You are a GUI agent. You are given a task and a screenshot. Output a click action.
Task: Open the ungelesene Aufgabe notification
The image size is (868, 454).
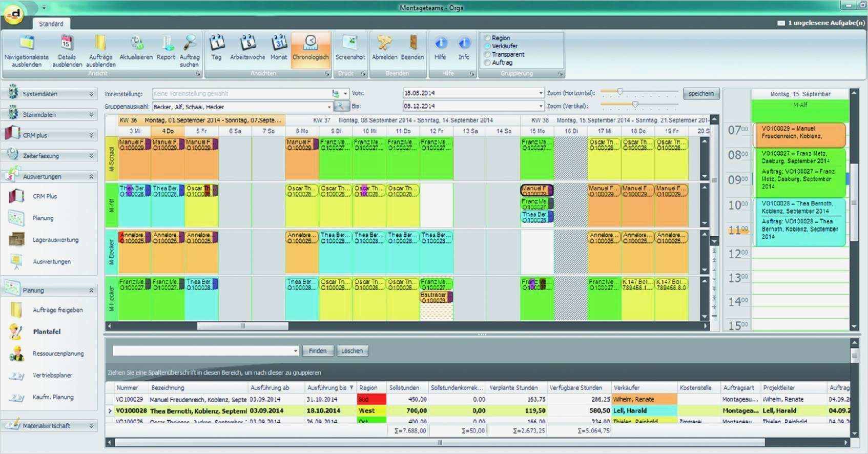click(x=821, y=23)
